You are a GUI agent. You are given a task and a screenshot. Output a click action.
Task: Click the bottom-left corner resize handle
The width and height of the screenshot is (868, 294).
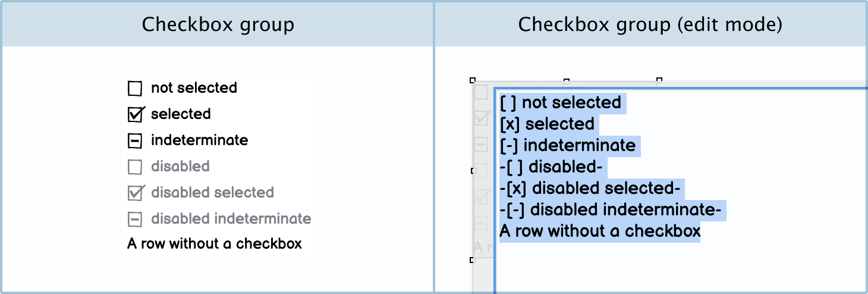click(473, 260)
